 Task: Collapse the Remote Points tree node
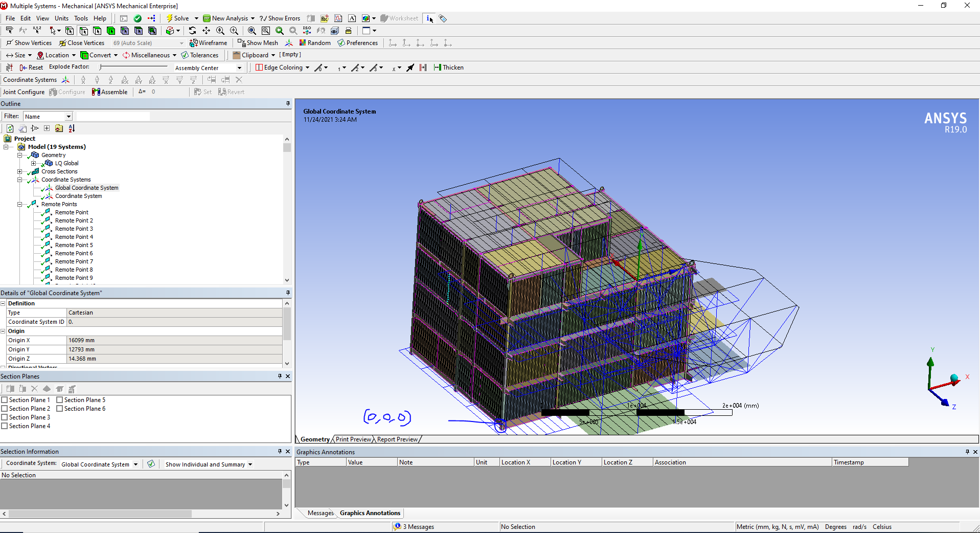[x=20, y=204]
